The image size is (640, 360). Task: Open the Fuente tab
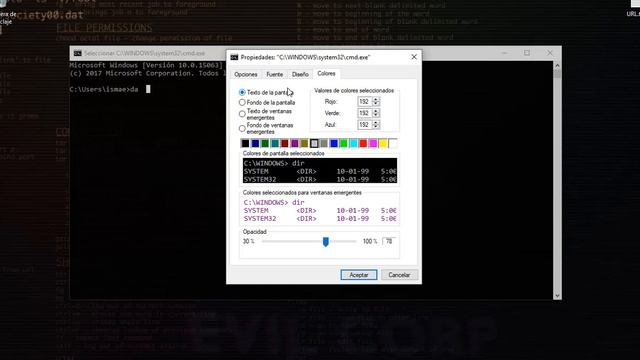pos(274,74)
